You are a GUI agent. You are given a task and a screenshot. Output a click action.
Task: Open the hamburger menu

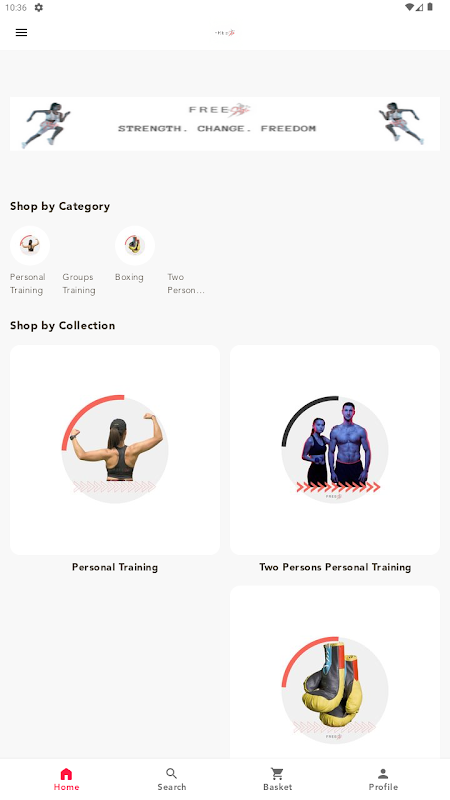click(21, 33)
